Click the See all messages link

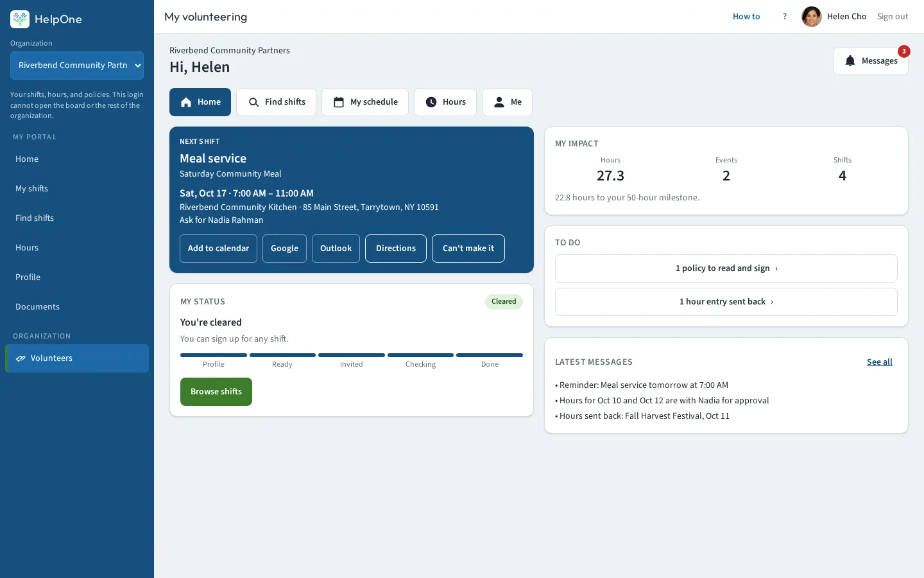tap(880, 362)
